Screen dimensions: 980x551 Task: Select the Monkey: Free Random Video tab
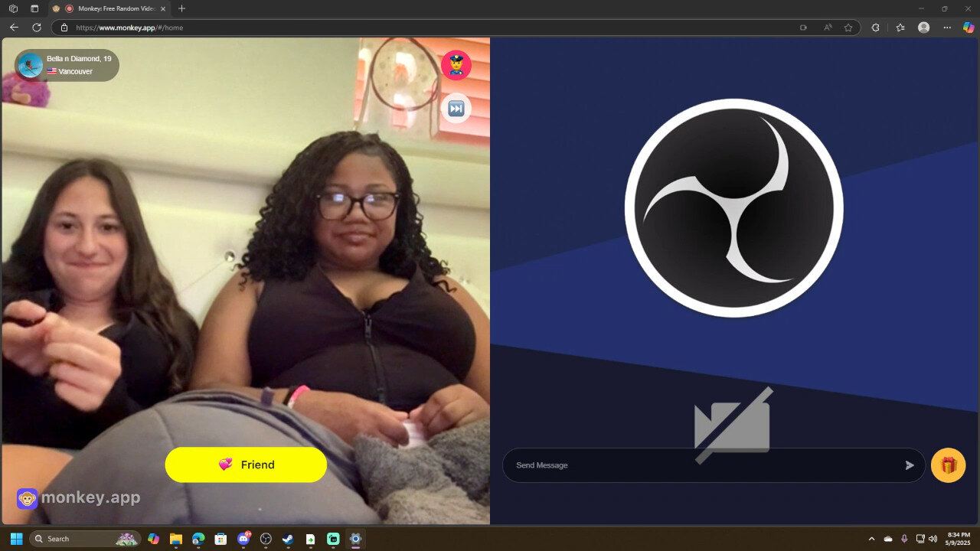tap(109, 8)
